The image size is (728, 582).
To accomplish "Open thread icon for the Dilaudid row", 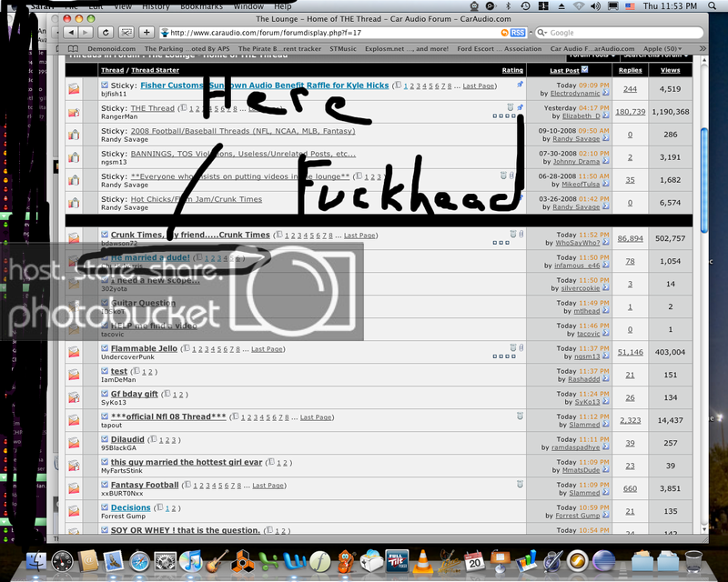I will click(74, 443).
